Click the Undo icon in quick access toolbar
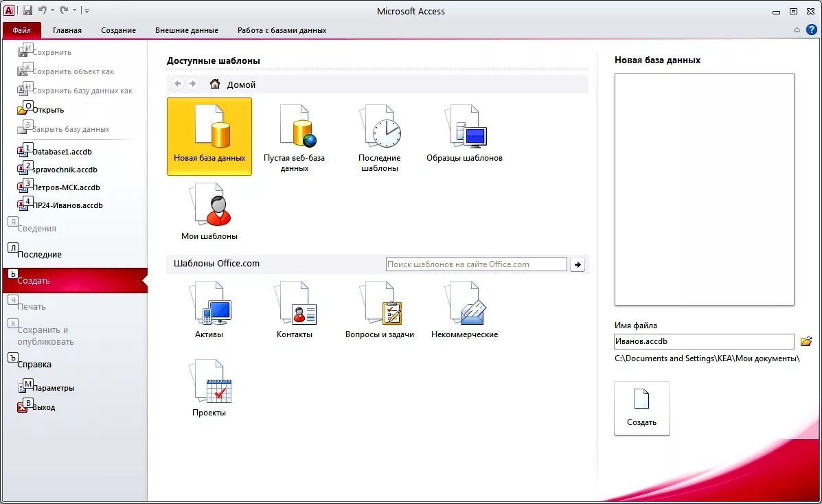 [43, 10]
